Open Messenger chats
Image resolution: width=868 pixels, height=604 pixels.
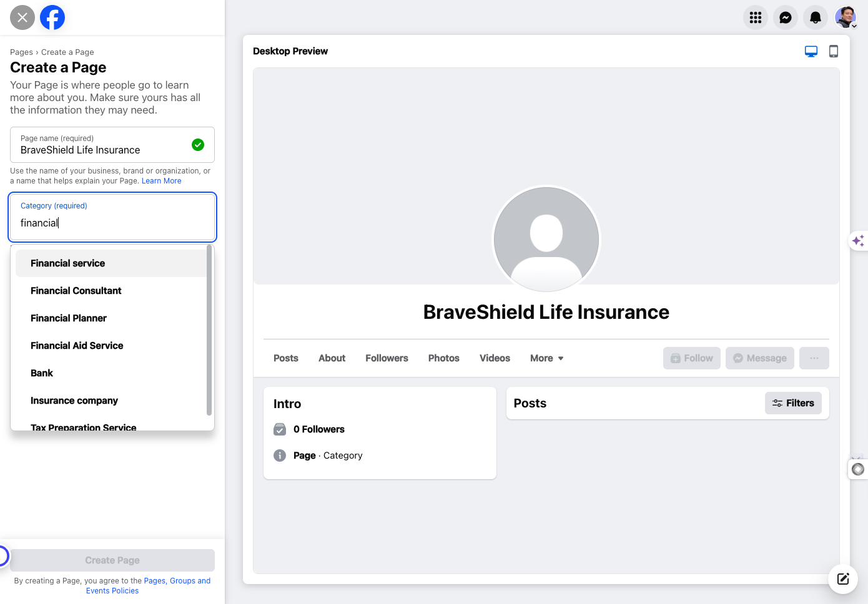pos(786,17)
